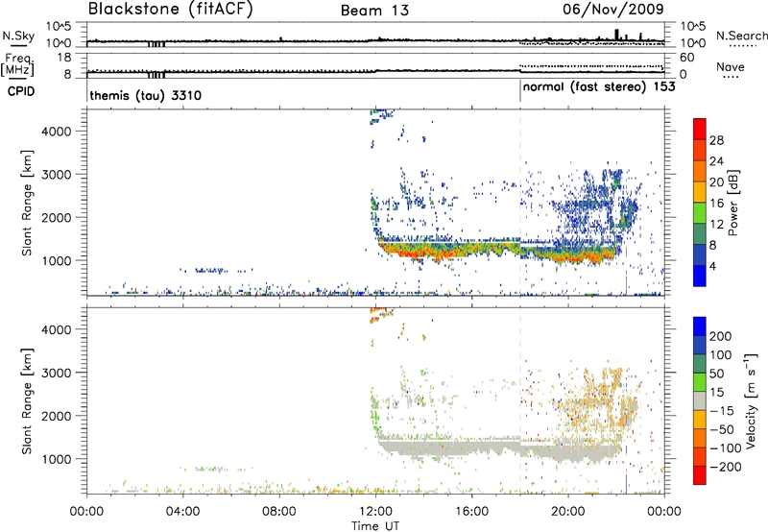Click the left '10^5' noise axis value
The width and height of the screenshot is (768, 532).
coord(59,26)
